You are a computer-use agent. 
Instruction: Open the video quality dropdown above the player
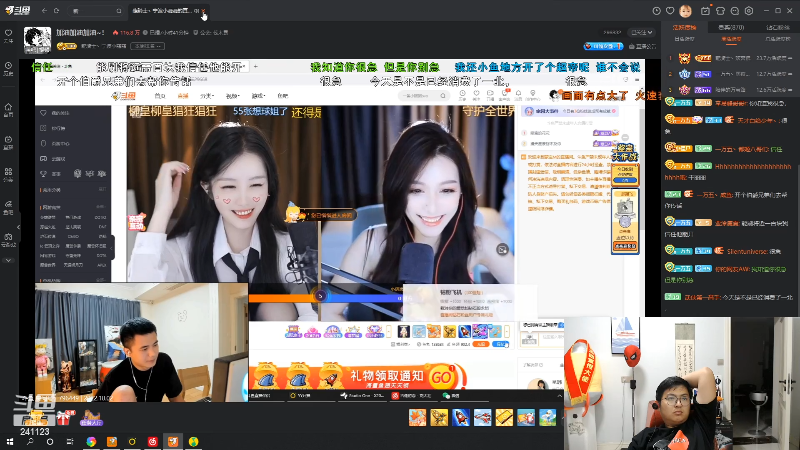(x=641, y=32)
